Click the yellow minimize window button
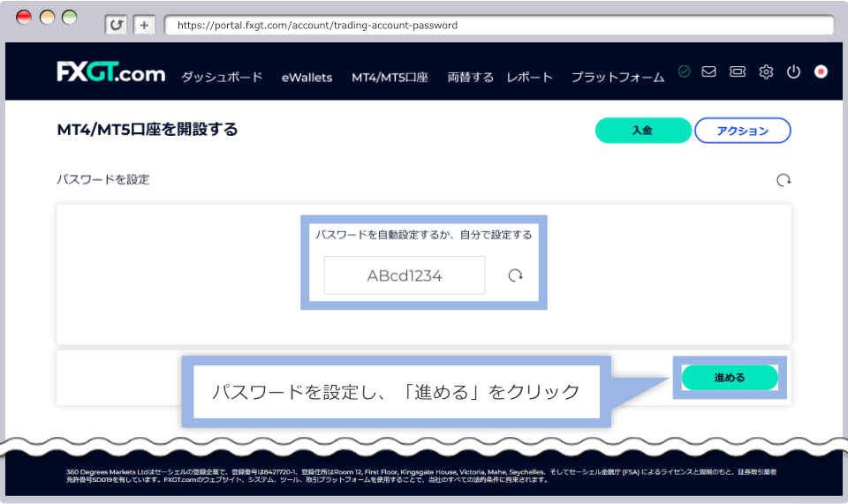 [x=47, y=18]
